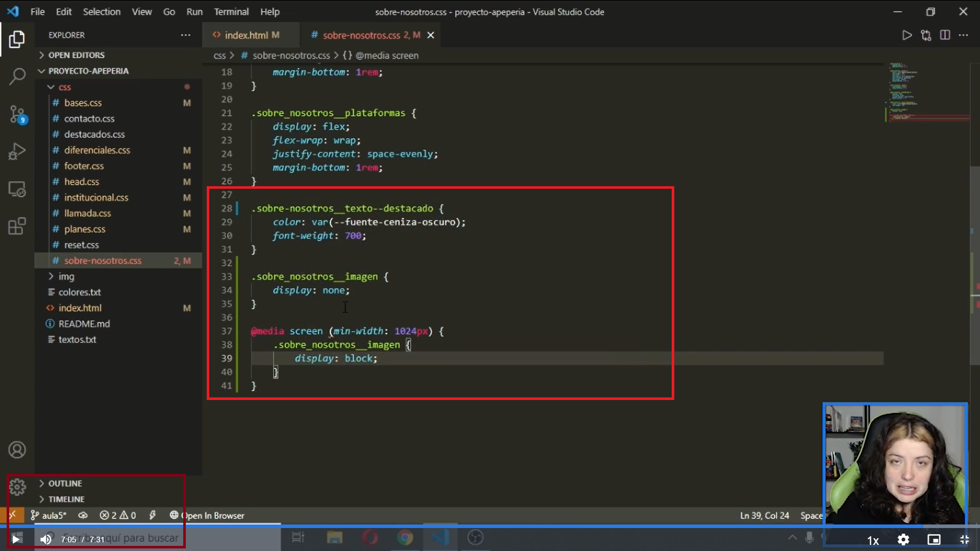Open footer.css in explorer
The image size is (980, 551).
point(117,166)
